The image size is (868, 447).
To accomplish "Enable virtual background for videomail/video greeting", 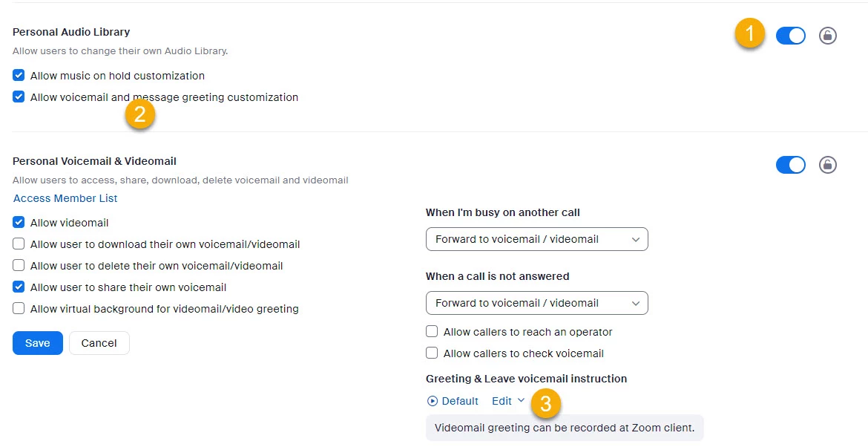I will click(x=19, y=309).
